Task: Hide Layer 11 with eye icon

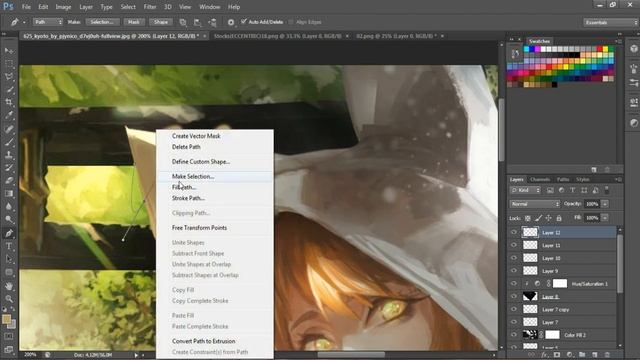Action: 514,245
